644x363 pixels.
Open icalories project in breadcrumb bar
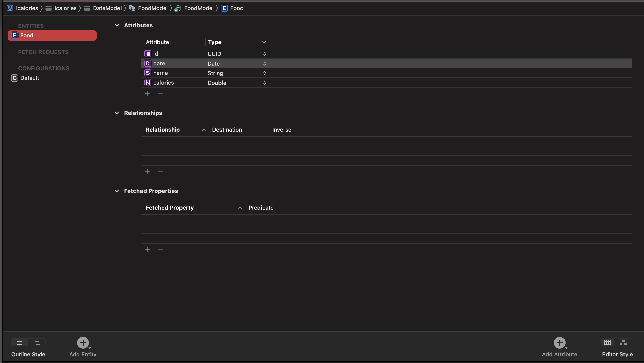tap(27, 8)
